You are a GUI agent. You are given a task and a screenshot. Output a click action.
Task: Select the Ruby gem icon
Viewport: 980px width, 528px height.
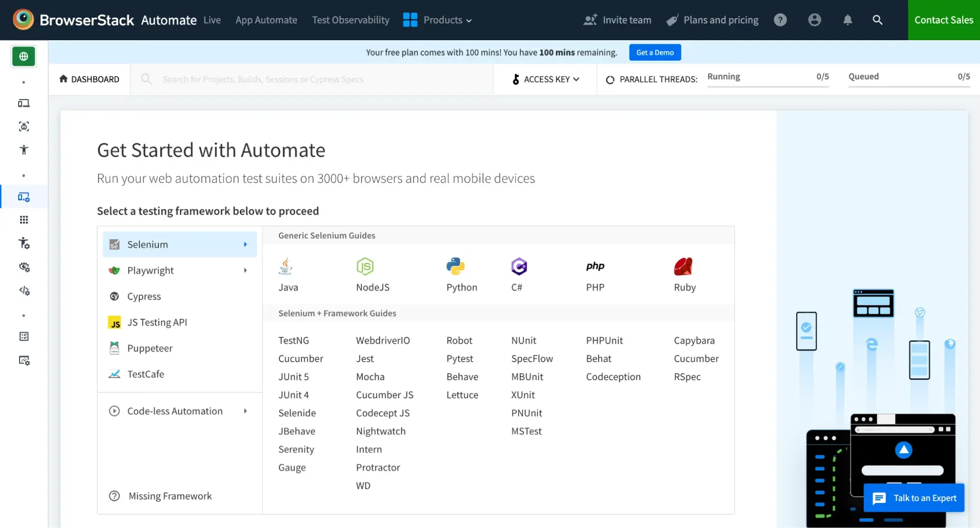point(683,266)
